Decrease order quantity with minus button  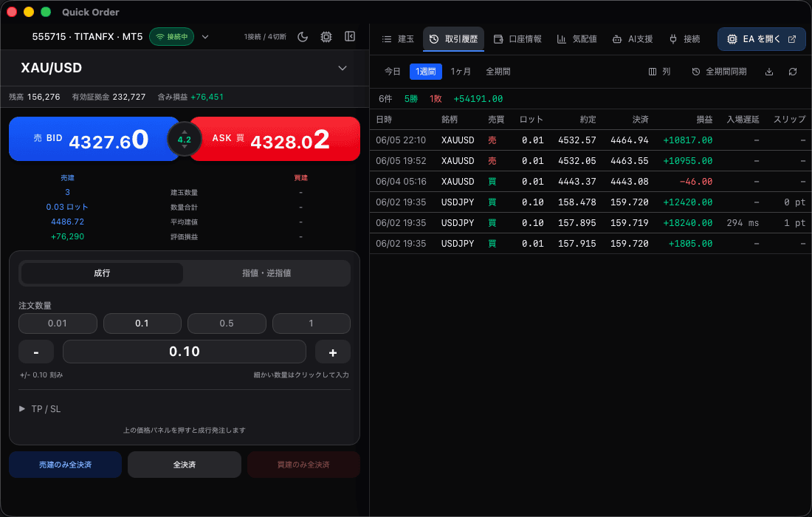click(35, 352)
